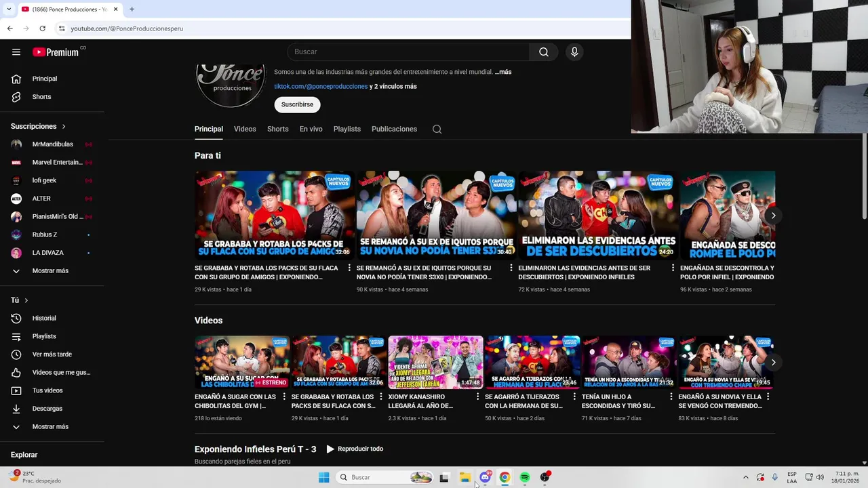Open the Ponce Producciones channel avatar
Image resolution: width=868 pixels, height=488 pixels.
[231, 84]
